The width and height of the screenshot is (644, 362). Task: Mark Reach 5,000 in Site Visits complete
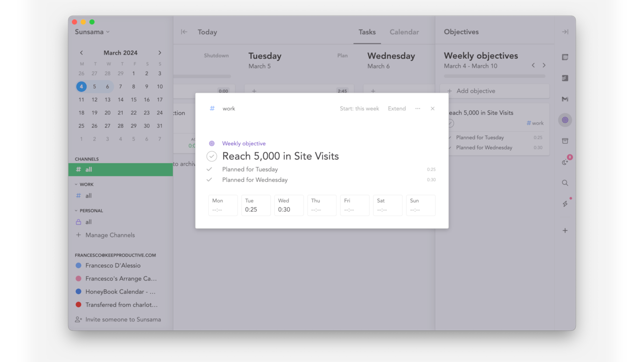(x=212, y=156)
